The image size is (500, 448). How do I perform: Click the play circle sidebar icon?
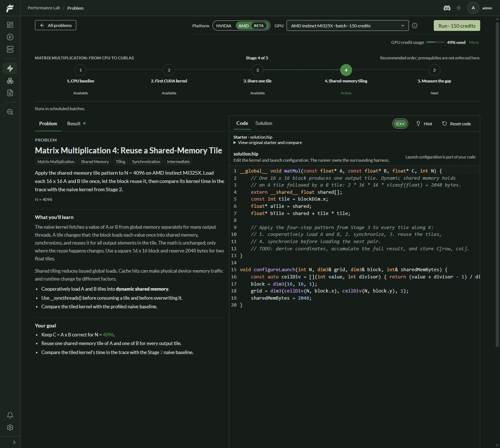point(10,37)
